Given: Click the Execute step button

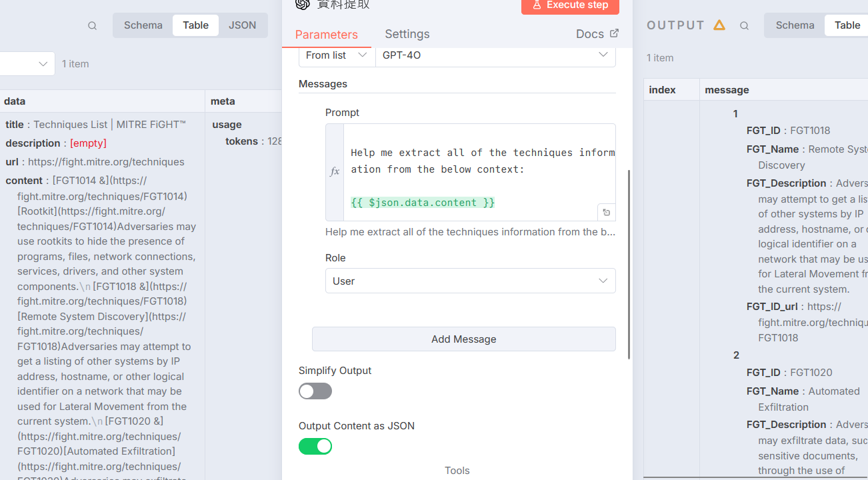Looking at the screenshot, I should click(x=570, y=5).
